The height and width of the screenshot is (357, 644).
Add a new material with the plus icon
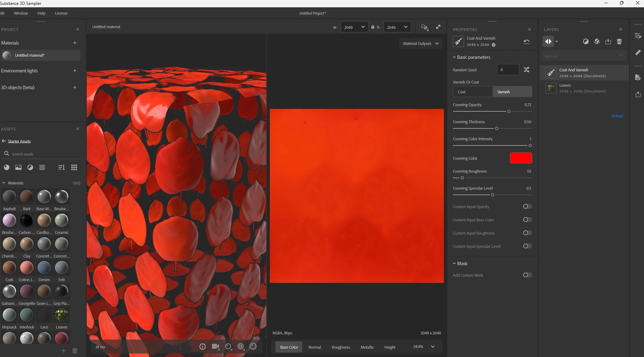75,43
